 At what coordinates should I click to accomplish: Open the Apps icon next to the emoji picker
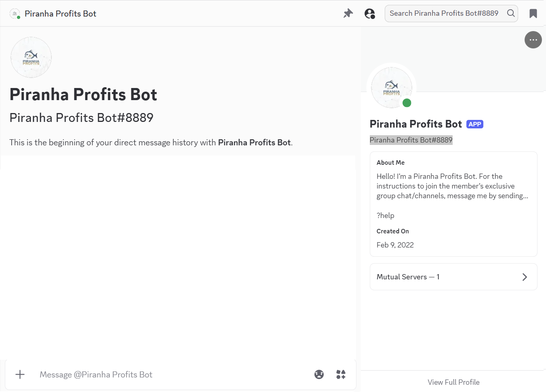tap(341, 374)
